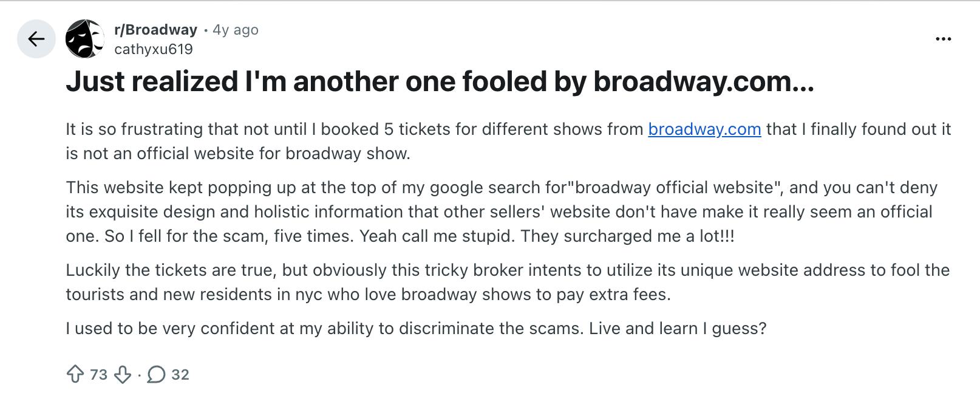The height and width of the screenshot is (407, 980).
Task: Go to the r/Broadway subreddit link
Action: pos(155,30)
